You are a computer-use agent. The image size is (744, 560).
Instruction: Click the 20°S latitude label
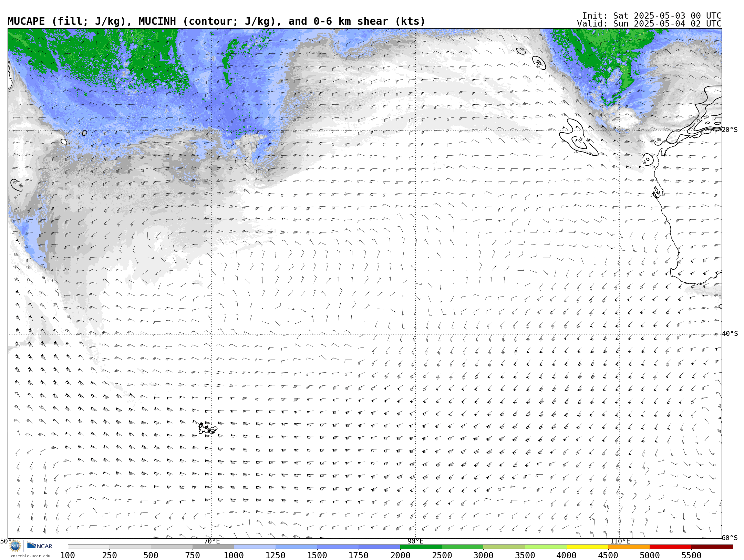pos(730,130)
